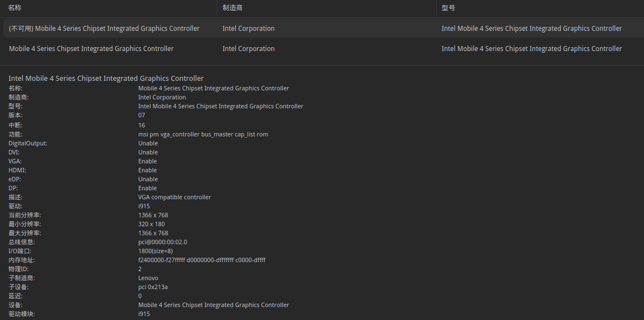Click the 型号 cell in the second row
This screenshot has width=644, height=320.
(x=532, y=49)
